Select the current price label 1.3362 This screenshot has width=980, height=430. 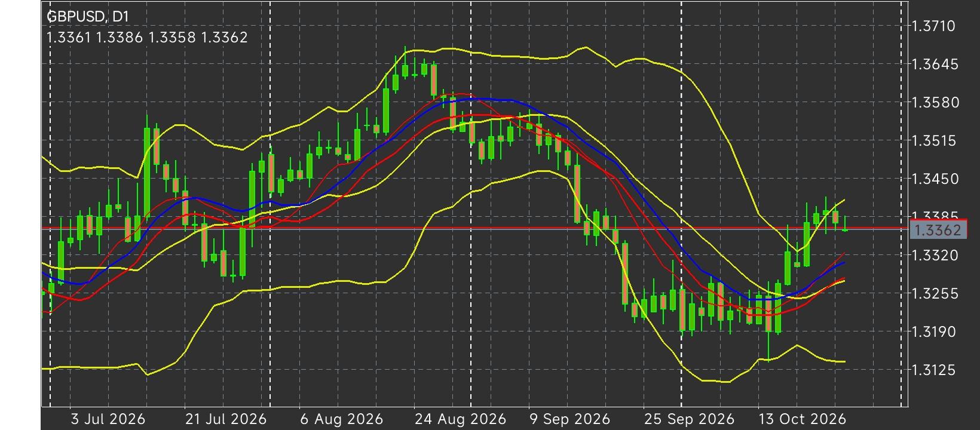click(x=938, y=230)
